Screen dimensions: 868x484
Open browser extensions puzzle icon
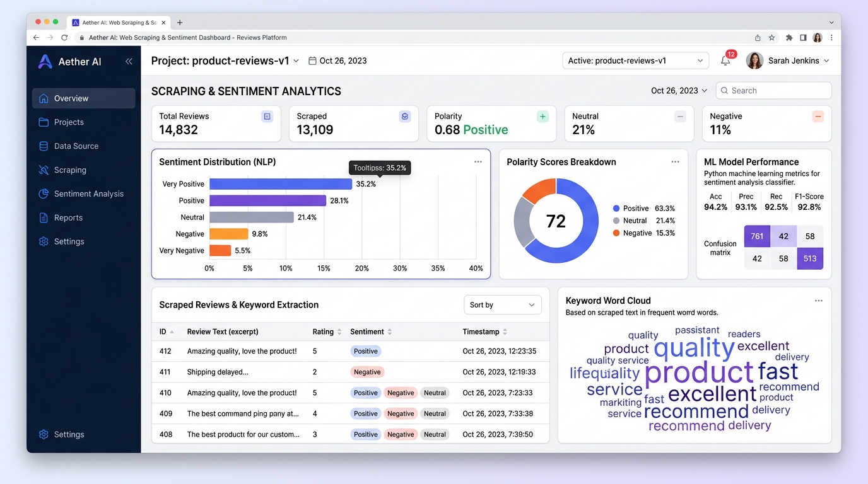click(x=789, y=38)
